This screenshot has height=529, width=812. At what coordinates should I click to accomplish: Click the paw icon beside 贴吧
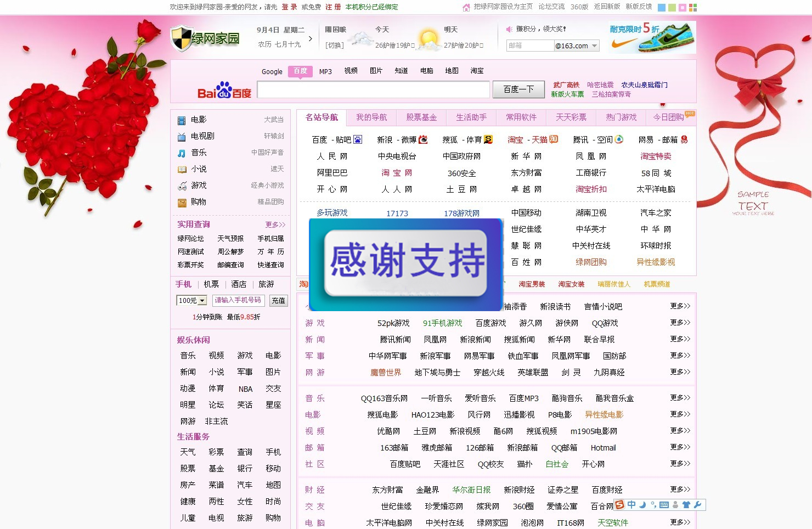[x=358, y=139]
